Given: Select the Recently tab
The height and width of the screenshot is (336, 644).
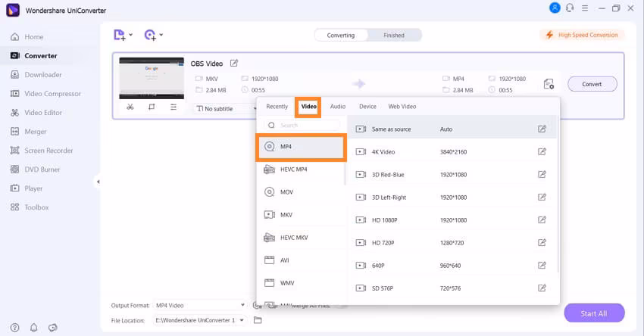Looking at the screenshot, I should 277,106.
